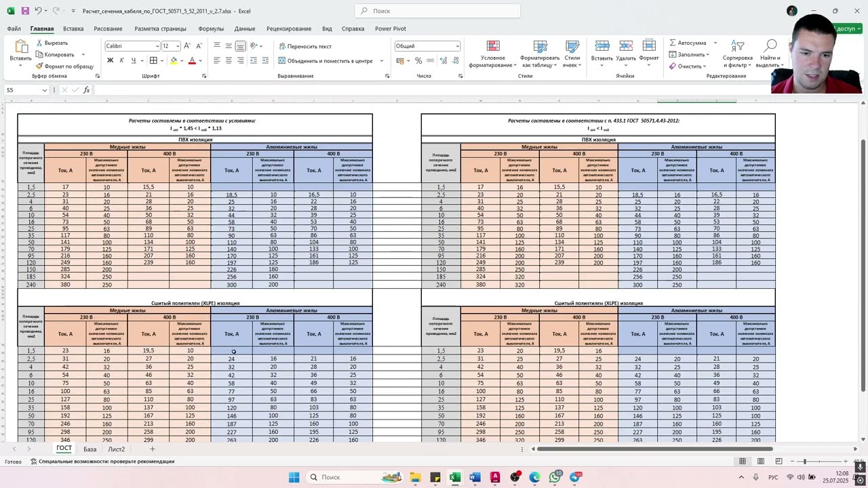Decrease cell indent
This screenshot has height=488, width=868.
254,60
